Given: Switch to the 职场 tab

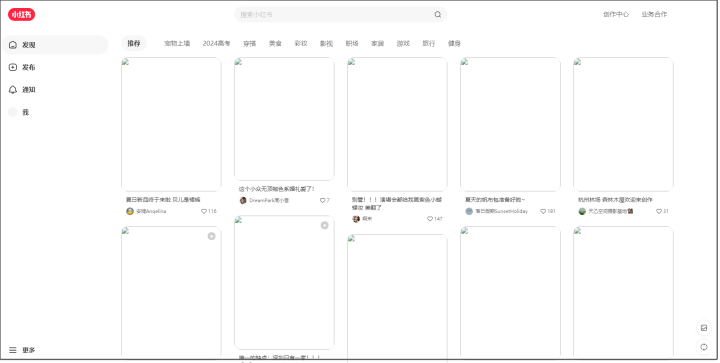Looking at the screenshot, I should click(x=352, y=44).
